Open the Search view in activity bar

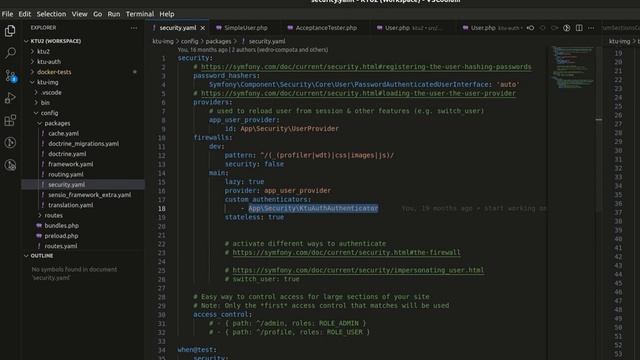point(10,53)
